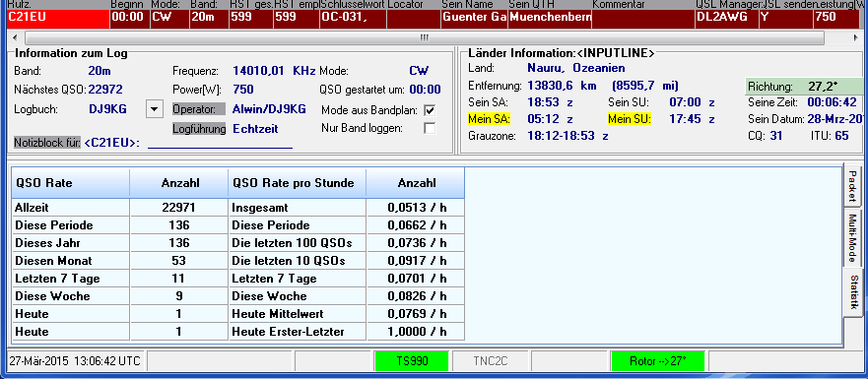This screenshot has width=868, height=379.
Task: Click the Muenchenbern QTH cell
Action: point(550,19)
